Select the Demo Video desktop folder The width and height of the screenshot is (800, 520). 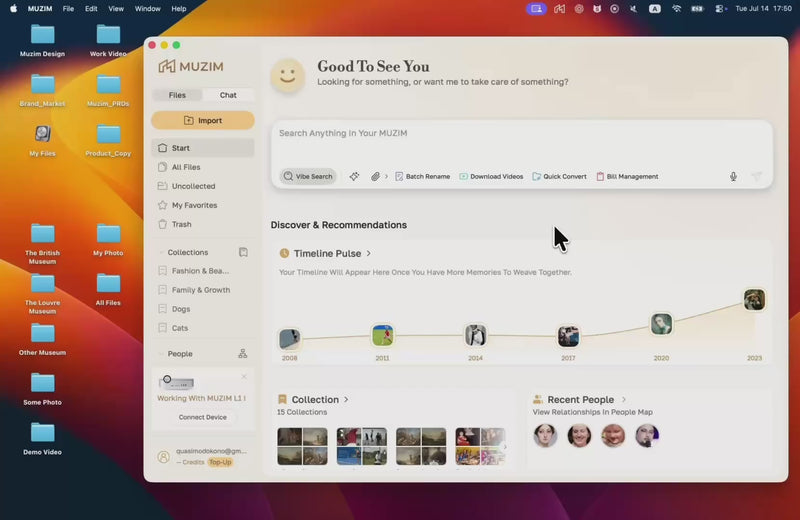[42, 439]
